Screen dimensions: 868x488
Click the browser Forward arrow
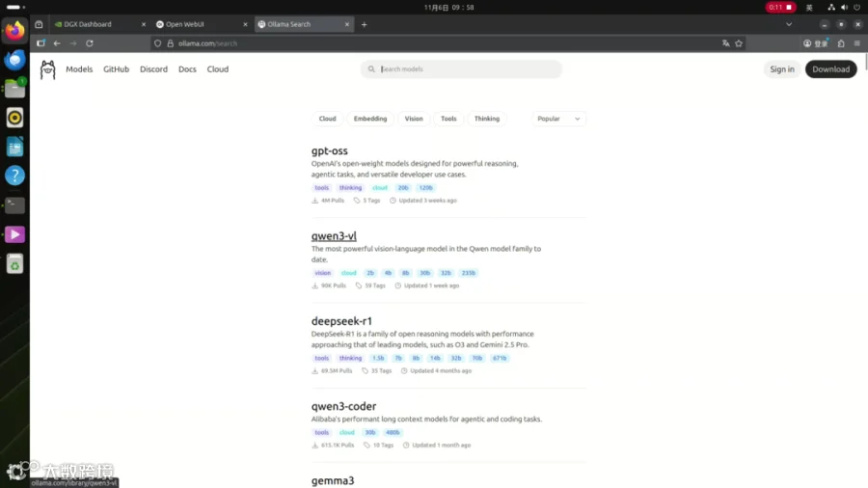point(73,43)
